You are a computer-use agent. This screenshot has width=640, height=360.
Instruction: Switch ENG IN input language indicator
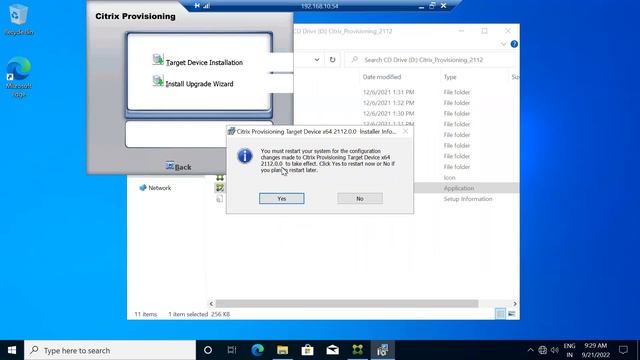[569, 350]
